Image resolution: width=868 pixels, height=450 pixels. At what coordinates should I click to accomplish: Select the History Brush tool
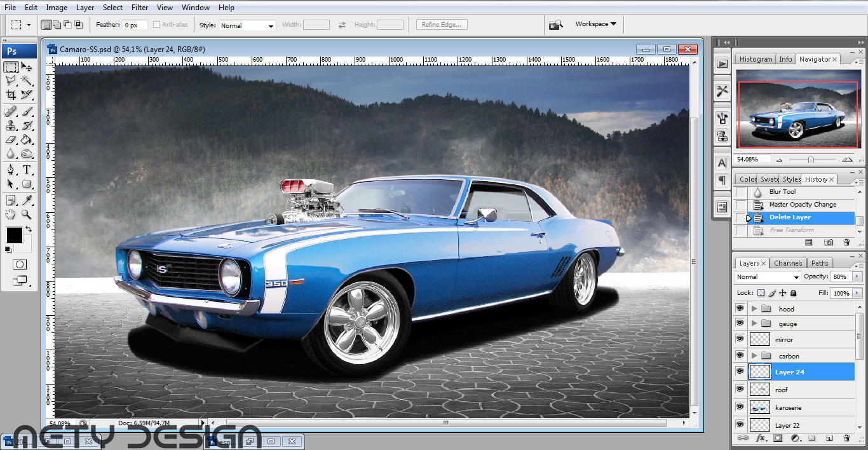(27, 126)
